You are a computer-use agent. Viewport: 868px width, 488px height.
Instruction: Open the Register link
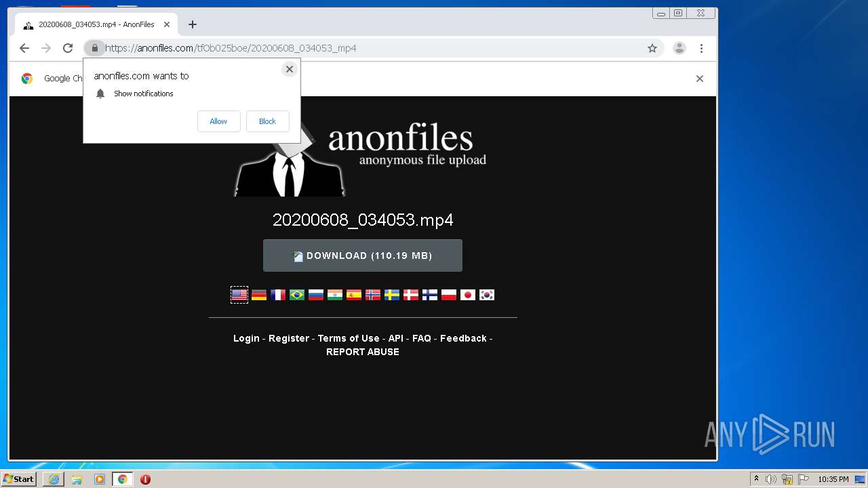click(x=289, y=338)
